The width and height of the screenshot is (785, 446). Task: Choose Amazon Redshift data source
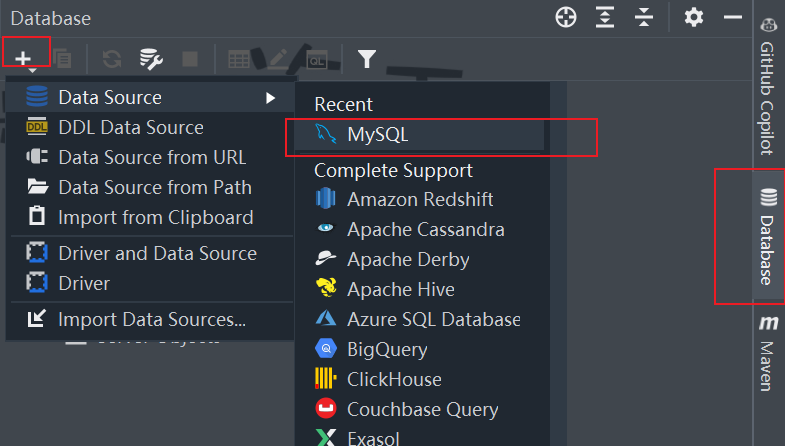pyautogui.click(x=420, y=199)
